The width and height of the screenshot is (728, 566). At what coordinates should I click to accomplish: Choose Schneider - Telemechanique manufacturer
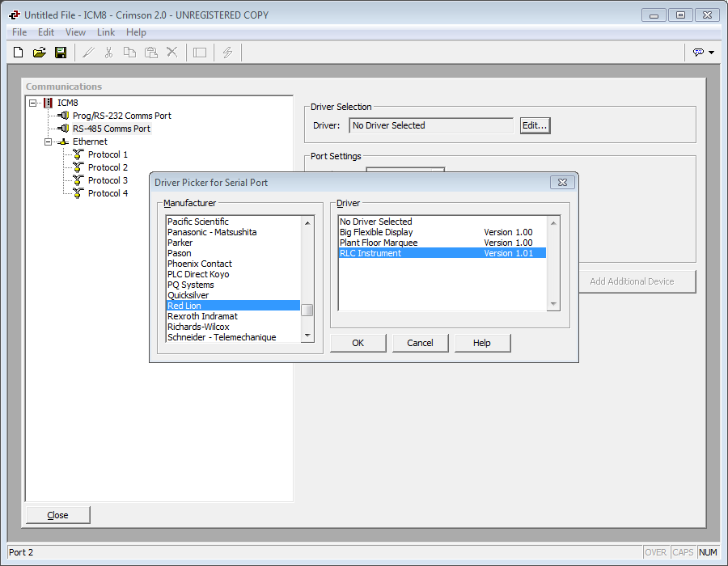(222, 337)
